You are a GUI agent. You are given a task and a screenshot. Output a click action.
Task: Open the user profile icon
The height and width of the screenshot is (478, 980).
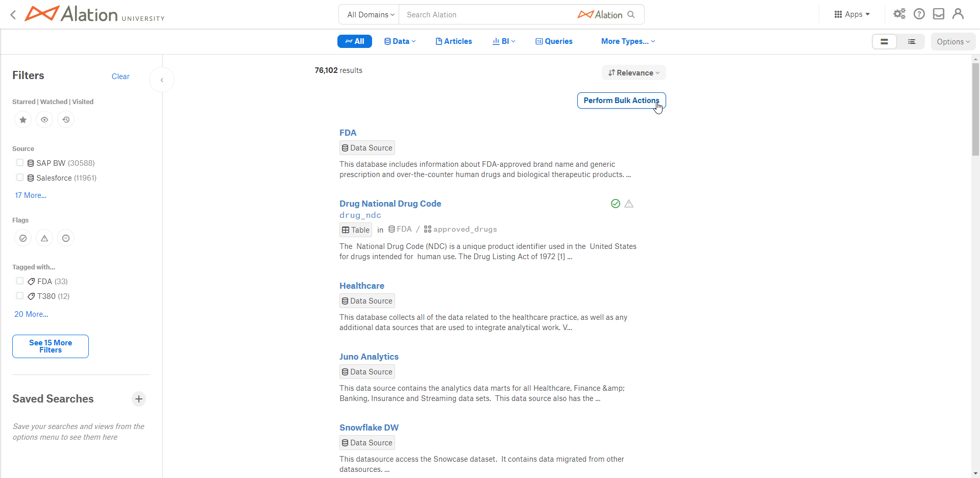pyautogui.click(x=958, y=14)
